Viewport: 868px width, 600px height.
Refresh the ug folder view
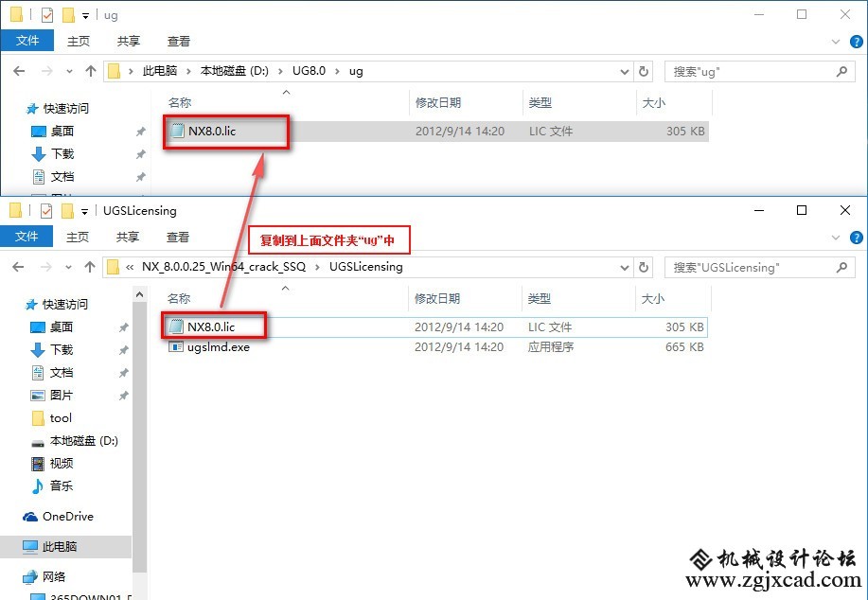[644, 71]
